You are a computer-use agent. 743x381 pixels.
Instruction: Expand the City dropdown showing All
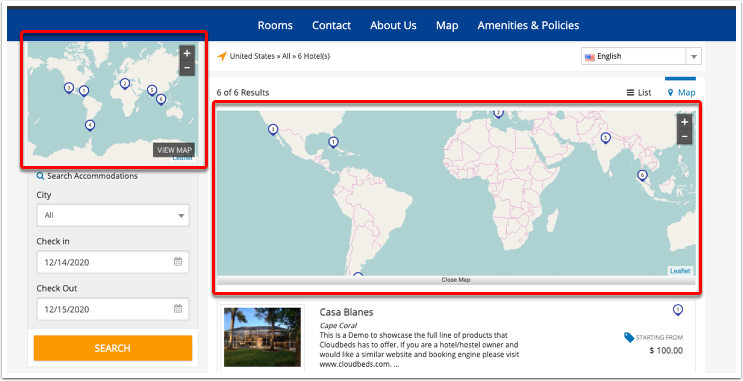113,215
